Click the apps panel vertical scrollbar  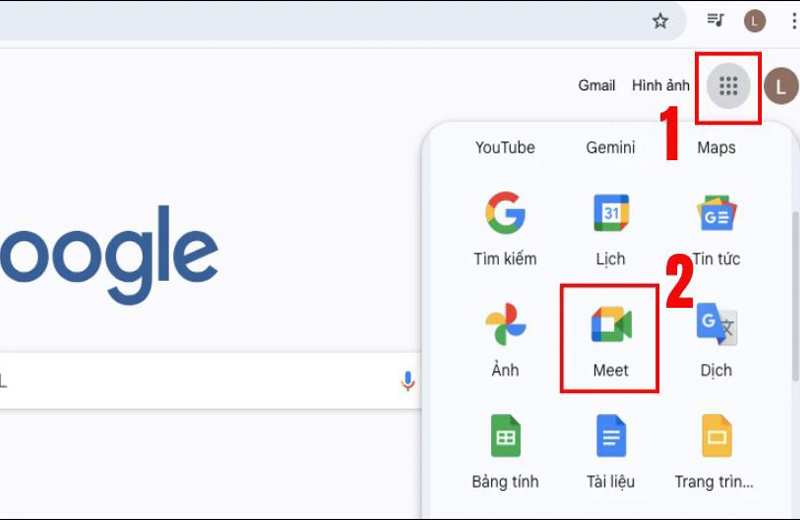click(795, 296)
